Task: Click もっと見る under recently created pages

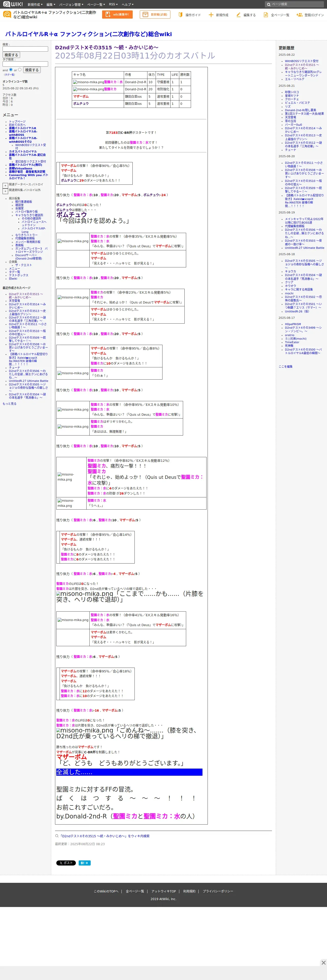Action: 9,404
